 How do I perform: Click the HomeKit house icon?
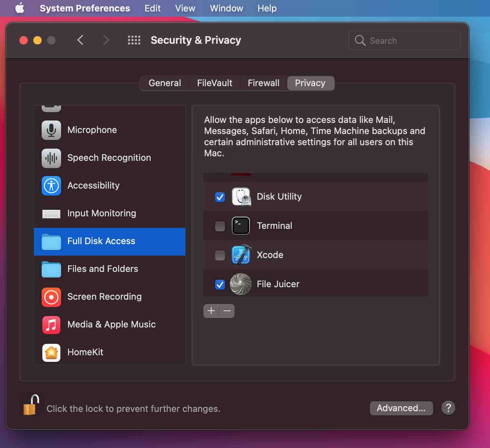point(51,353)
